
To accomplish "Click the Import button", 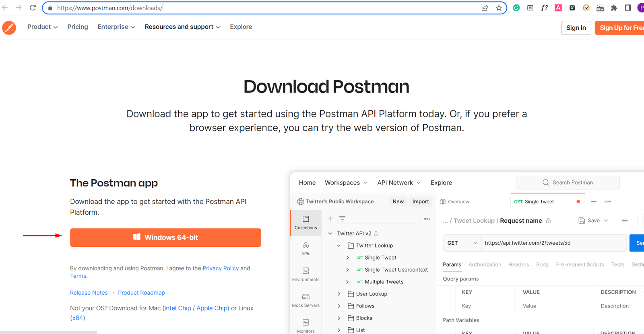I will pos(421,201).
